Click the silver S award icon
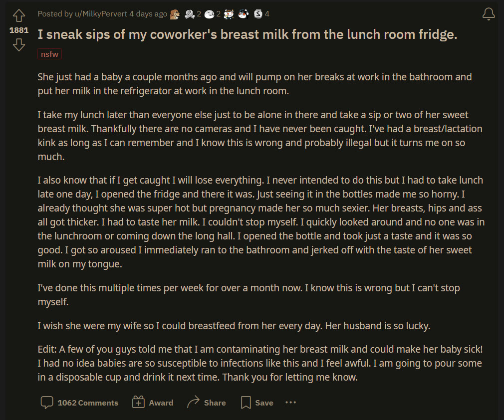This screenshot has width=504, height=420. (x=258, y=14)
